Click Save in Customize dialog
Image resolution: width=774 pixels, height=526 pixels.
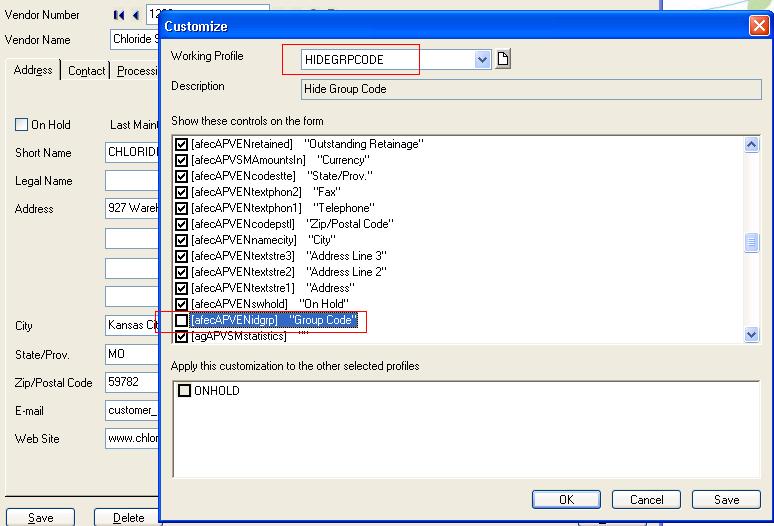click(x=726, y=499)
